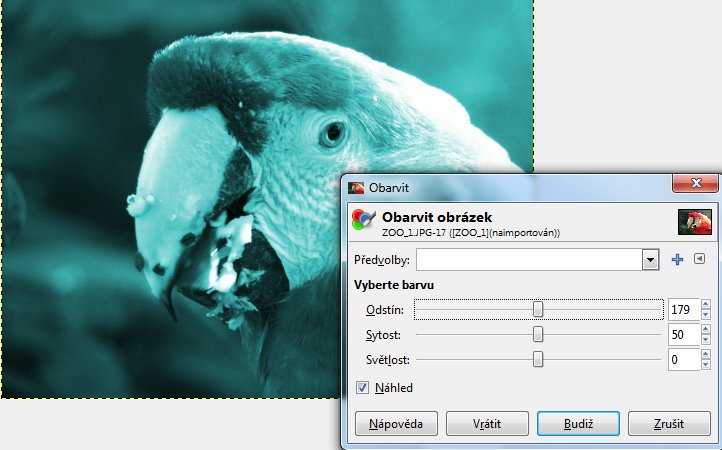Click the Sytost value field showing 50
Viewport: 722px width, 450px height.
click(x=684, y=334)
